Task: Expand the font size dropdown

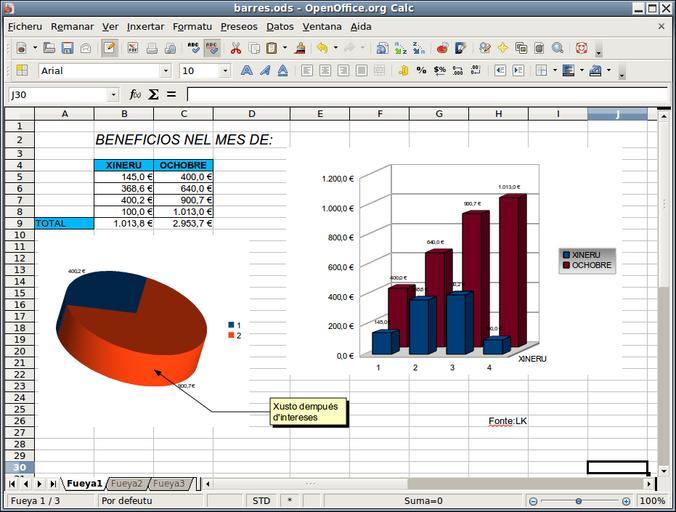Action: pyautogui.click(x=224, y=71)
